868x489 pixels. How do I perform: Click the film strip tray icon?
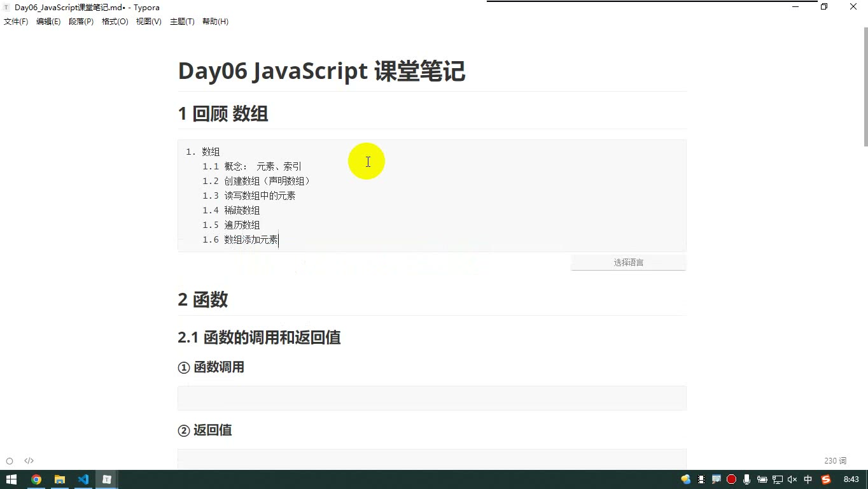[701, 479]
